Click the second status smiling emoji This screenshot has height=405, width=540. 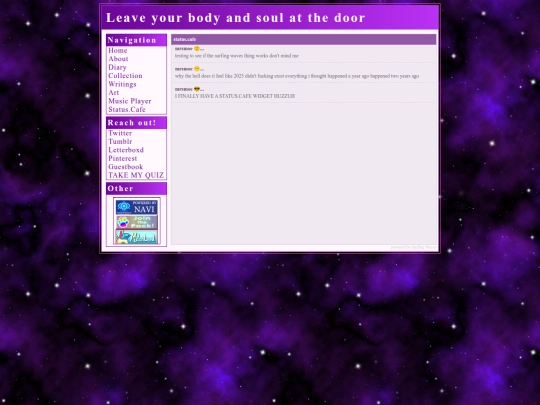(197, 69)
